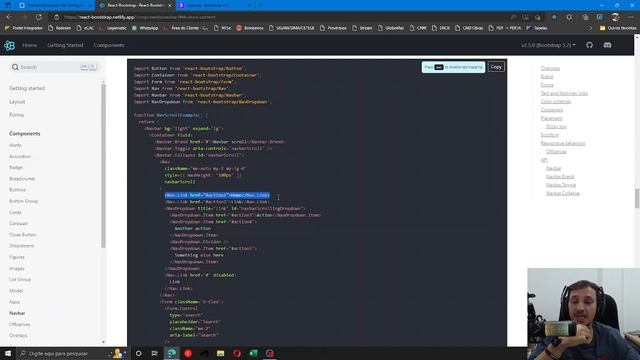Open Modal in the Components list
The image size is (640, 360).
(16, 291)
